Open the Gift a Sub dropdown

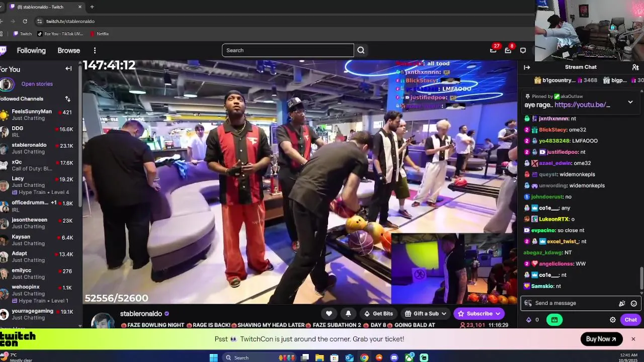point(426,314)
